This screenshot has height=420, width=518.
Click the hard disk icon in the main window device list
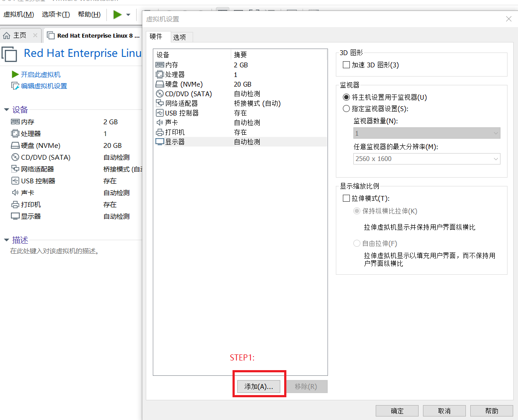15,145
